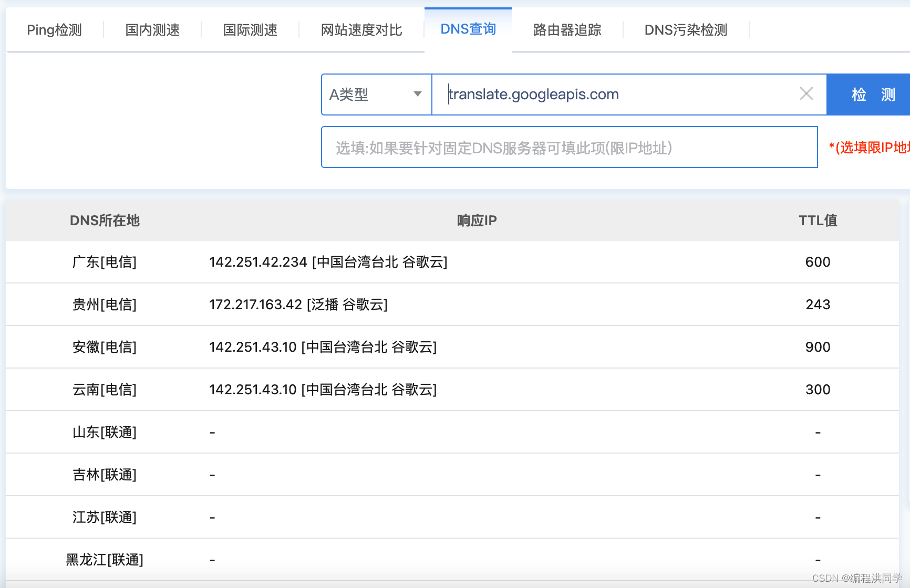The width and height of the screenshot is (910, 588).
Task: Click the optional fixed DNS server input field
Action: coord(569,148)
